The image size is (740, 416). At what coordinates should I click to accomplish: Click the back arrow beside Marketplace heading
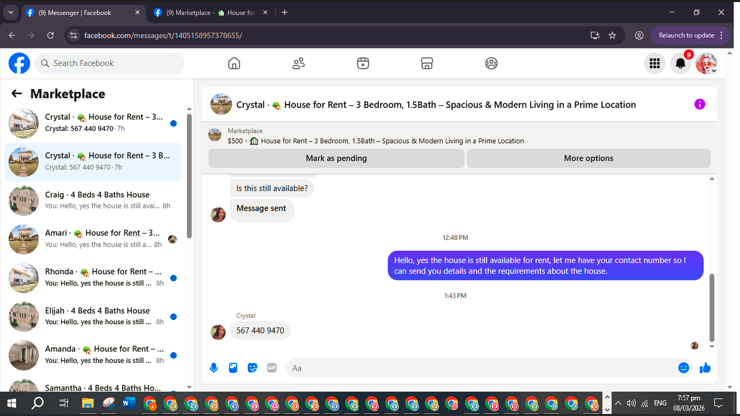[x=17, y=93]
